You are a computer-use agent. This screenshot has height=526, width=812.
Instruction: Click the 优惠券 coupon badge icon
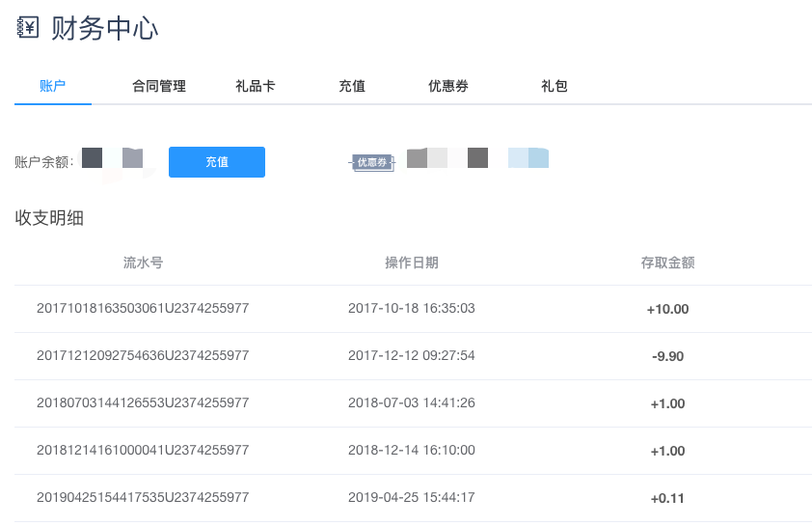tap(372, 162)
